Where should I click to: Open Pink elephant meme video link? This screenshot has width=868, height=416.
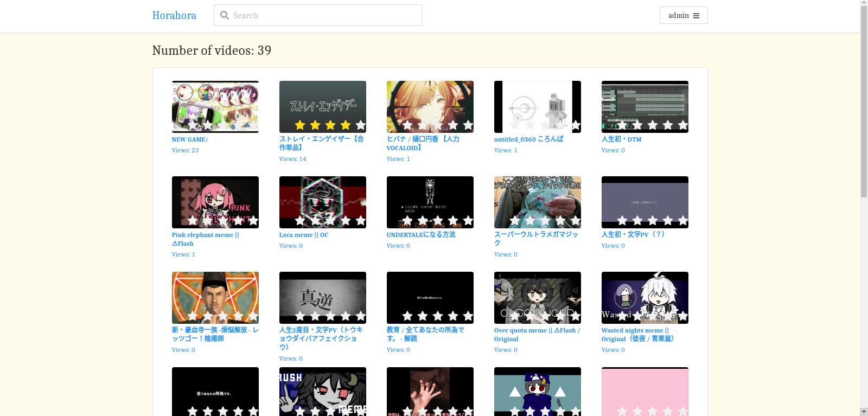pyautogui.click(x=206, y=239)
